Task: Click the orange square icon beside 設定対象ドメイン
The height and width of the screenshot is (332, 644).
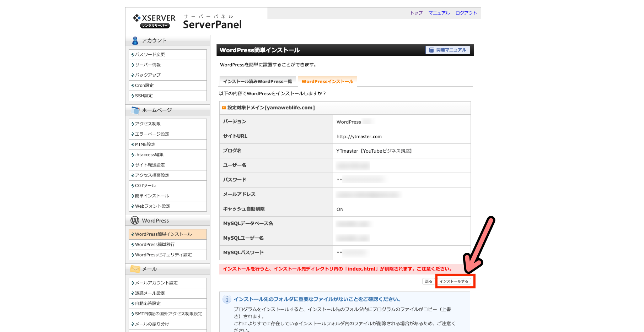Action: (x=224, y=108)
